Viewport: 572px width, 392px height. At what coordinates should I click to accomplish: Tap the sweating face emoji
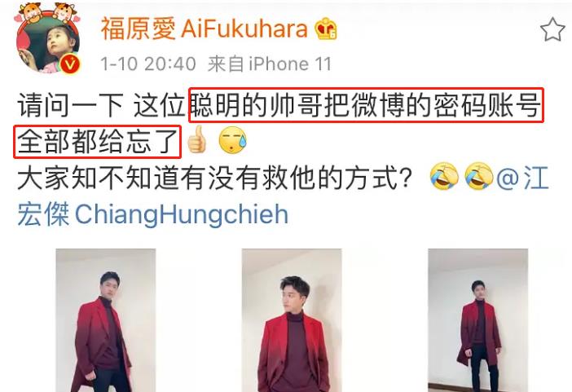tap(232, 140)
